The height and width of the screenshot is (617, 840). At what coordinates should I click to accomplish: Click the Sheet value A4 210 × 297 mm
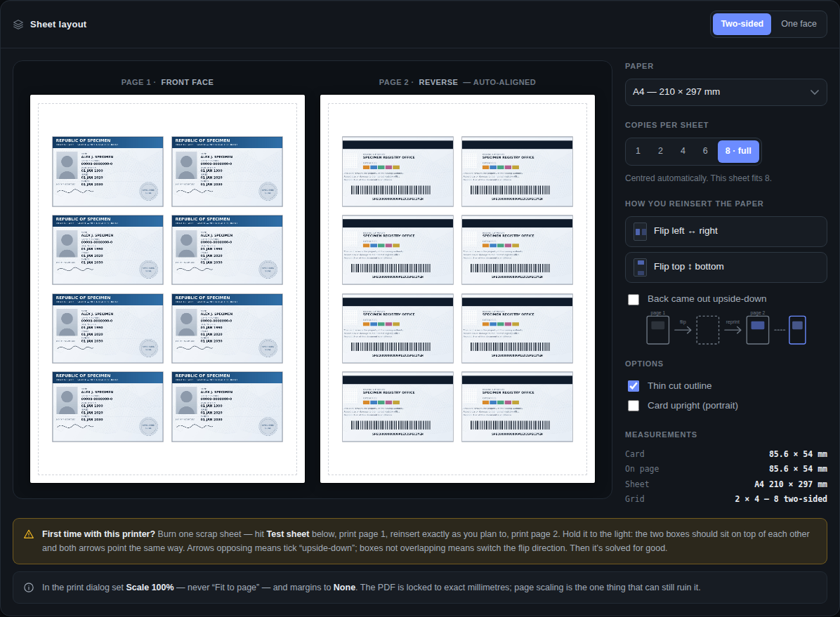point(791,484)
